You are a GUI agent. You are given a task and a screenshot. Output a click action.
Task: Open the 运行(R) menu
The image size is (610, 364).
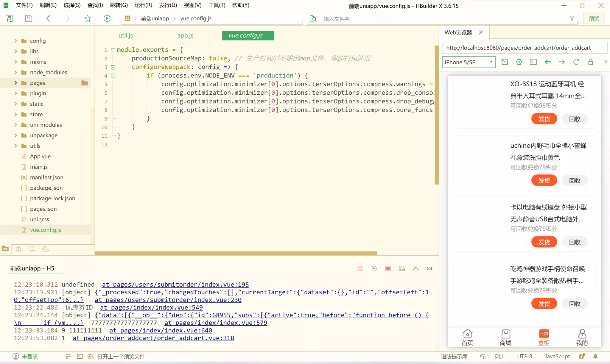tap(143, 5)
